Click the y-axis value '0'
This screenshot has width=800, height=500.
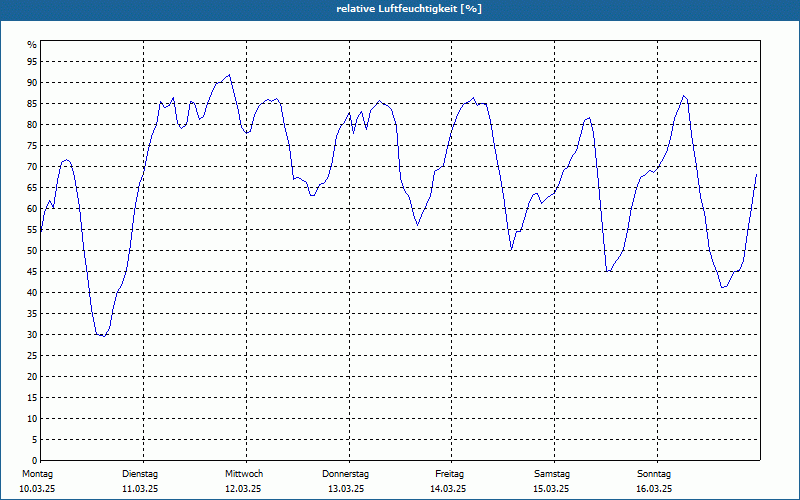click(x=34, y=461)
